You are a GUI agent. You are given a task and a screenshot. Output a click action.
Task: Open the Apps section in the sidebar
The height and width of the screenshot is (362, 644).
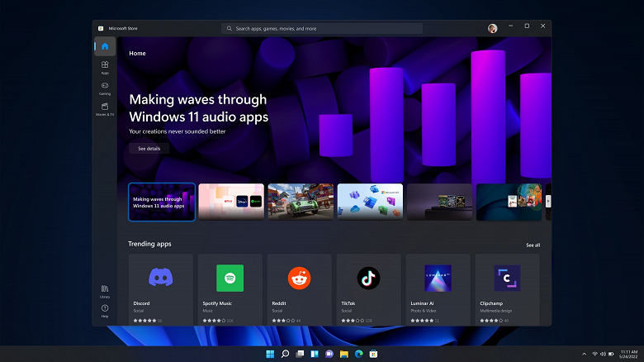[x=105, y=68]
